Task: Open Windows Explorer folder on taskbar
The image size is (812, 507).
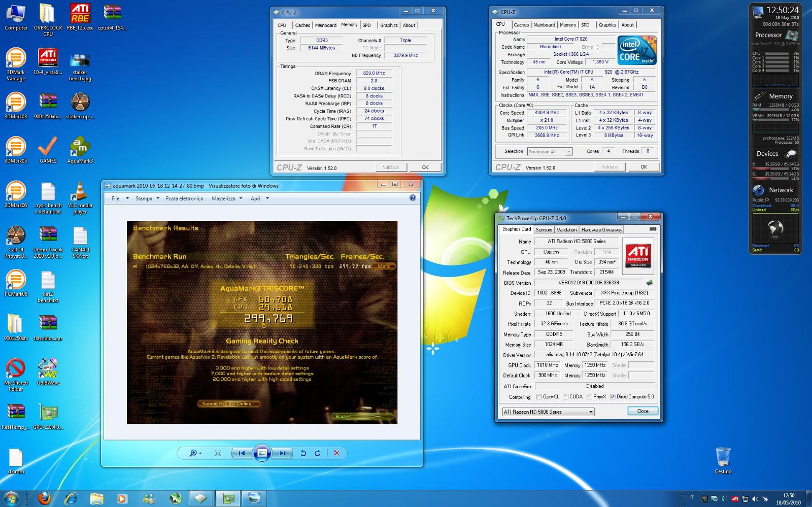Action: (x=96, y=498)
